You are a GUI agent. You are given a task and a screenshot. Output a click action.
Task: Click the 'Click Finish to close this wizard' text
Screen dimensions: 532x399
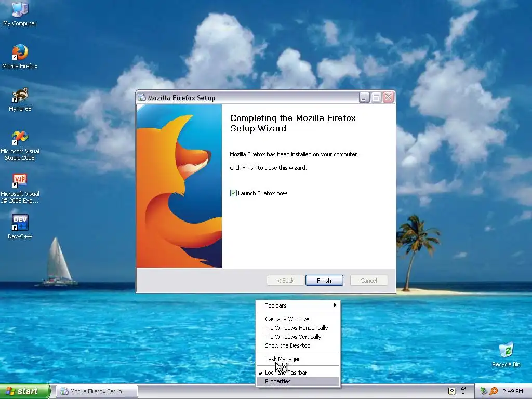coord(268,168)
